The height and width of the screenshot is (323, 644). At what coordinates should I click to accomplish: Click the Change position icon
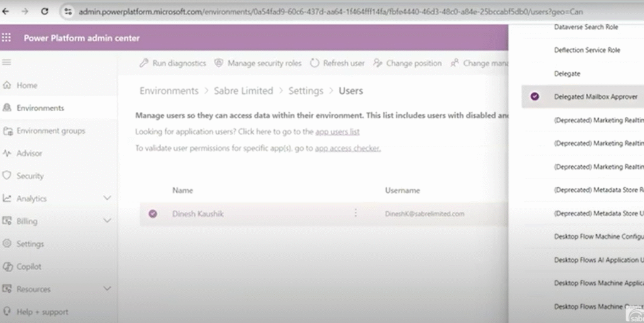click(x=377, y=63)
